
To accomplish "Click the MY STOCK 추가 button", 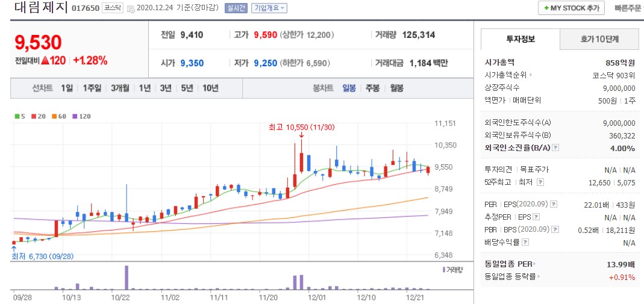I will click(x=571, y=8).
